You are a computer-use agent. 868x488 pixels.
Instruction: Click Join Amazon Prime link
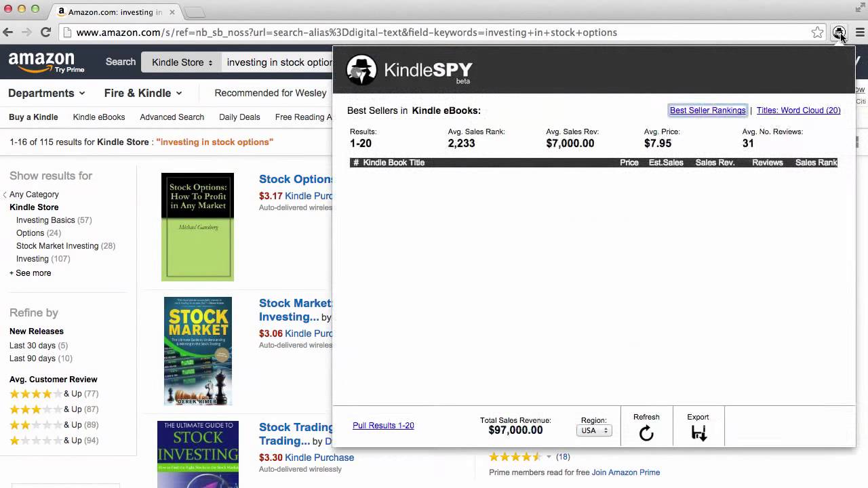pos(626,472)
